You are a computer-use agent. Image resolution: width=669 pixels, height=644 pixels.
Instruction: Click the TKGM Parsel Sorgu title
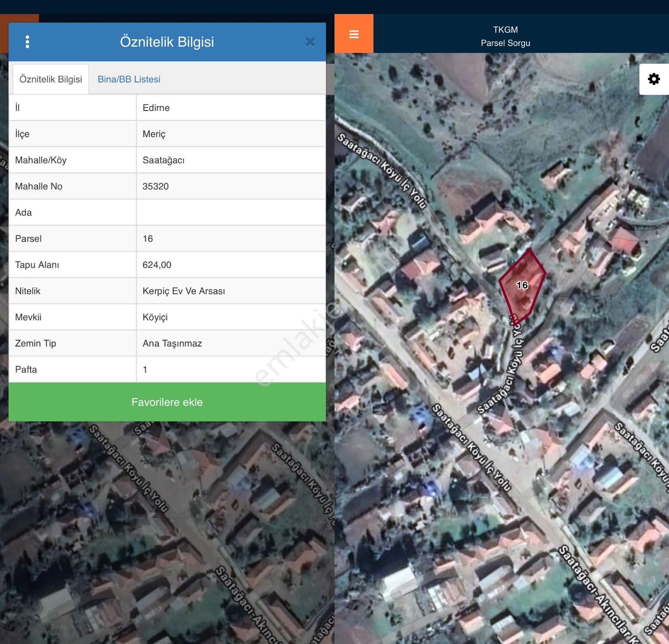[x=505, y=36]
